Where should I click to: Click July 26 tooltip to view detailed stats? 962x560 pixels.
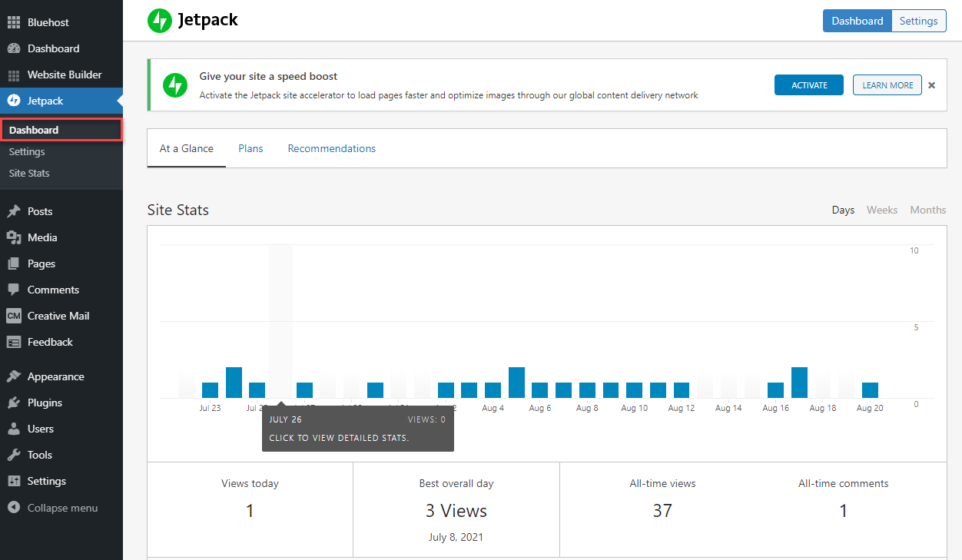[357, 429]
